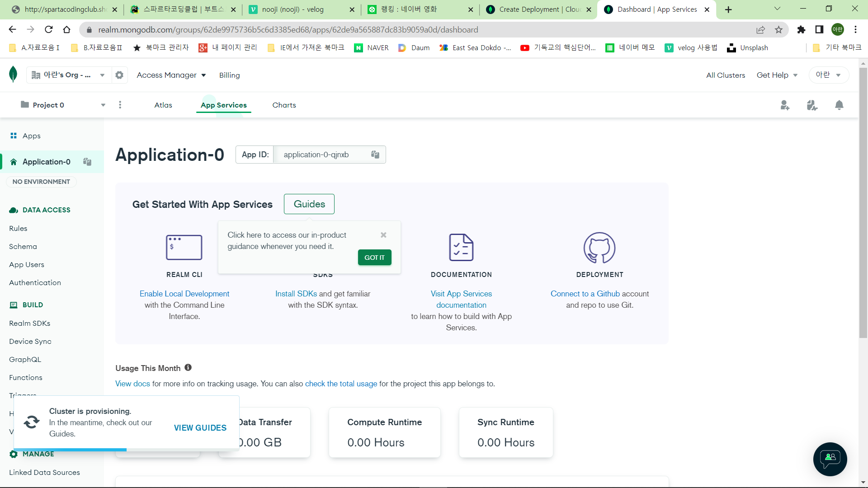Viewport: 868px width, 488px height.
Task: Click the Guides button
Action: (x=309, y=204)
